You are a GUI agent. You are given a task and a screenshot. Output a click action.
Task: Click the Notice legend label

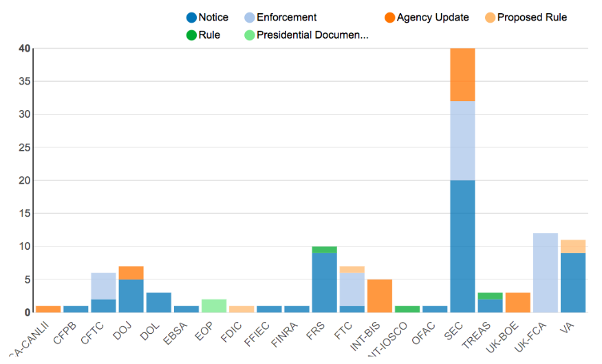point(213,17)
